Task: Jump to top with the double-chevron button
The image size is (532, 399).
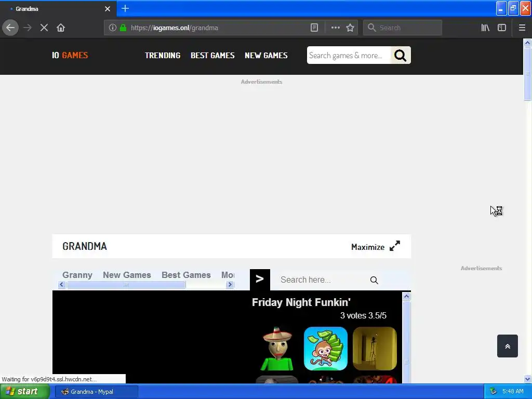Action: pos(508,346)
